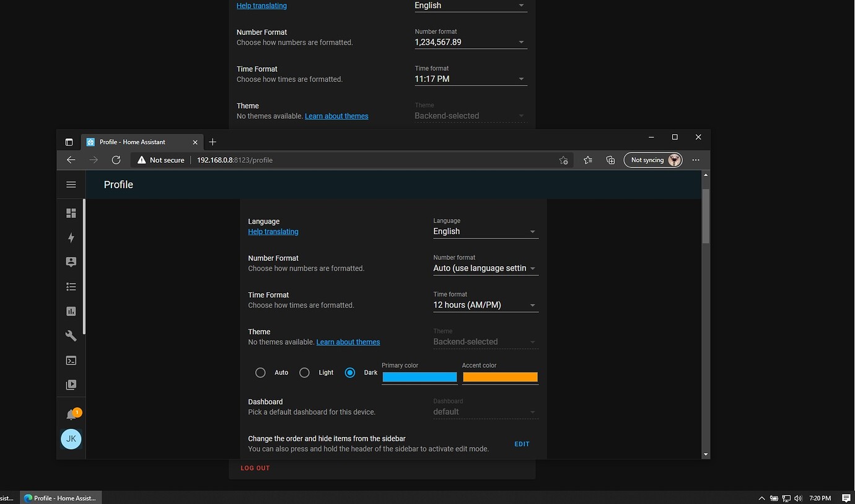This screenshot has height=504, width=855.
Task: Select the Light theme mode radio button
Action: tap(304, 373)
